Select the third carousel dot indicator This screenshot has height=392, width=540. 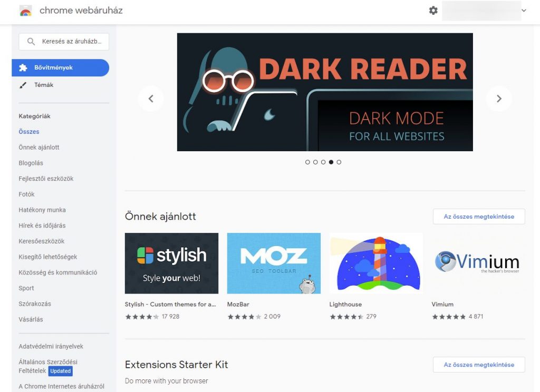click(x=323, y=162)
